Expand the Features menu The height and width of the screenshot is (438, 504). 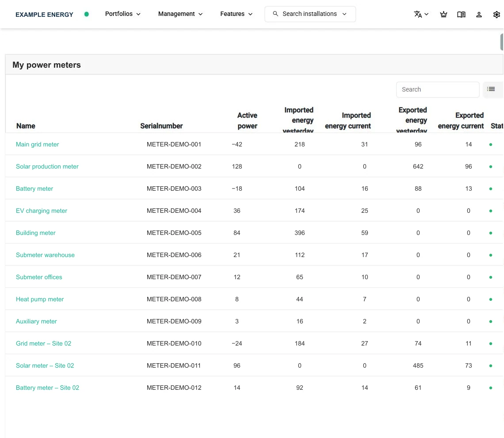click(236, 14)
